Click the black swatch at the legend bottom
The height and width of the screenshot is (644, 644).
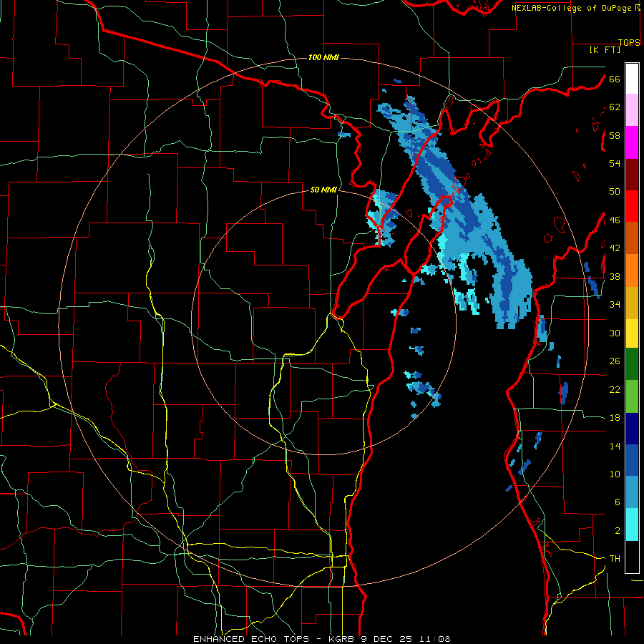point(632,557)
